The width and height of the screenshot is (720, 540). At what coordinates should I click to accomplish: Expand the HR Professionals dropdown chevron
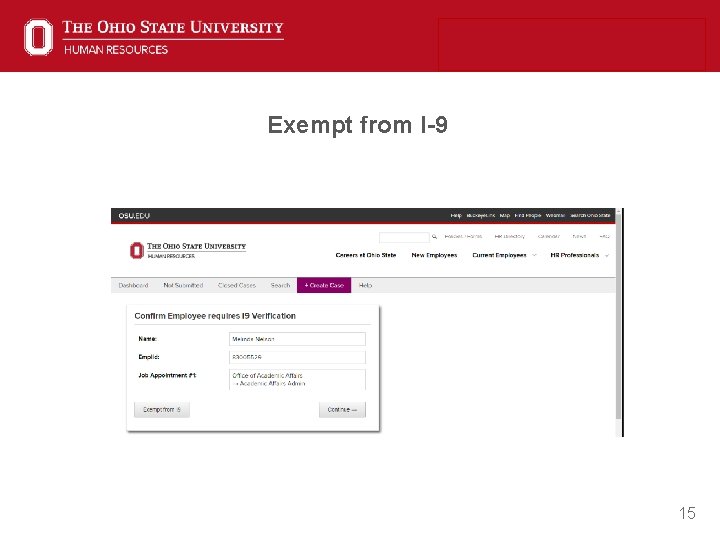pyautogui.click(x=607, y=255)
